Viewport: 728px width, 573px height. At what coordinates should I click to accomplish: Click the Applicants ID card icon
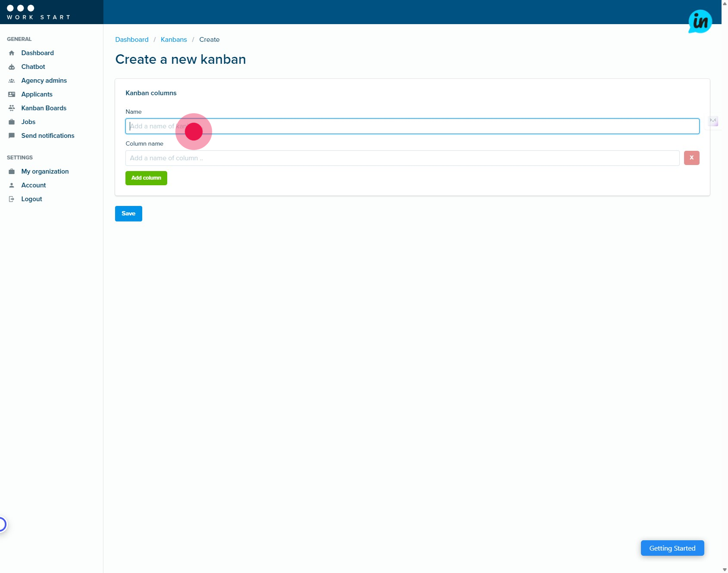(x=12, y=94)
